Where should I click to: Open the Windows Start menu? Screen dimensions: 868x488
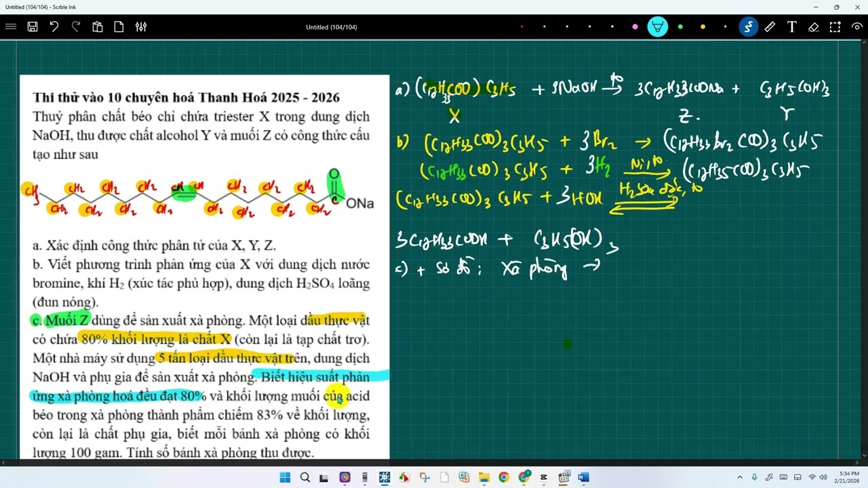285,477
